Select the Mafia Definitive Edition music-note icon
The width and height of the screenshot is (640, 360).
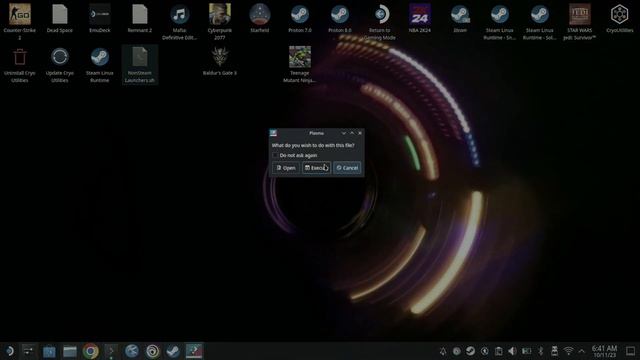(180, 15)
